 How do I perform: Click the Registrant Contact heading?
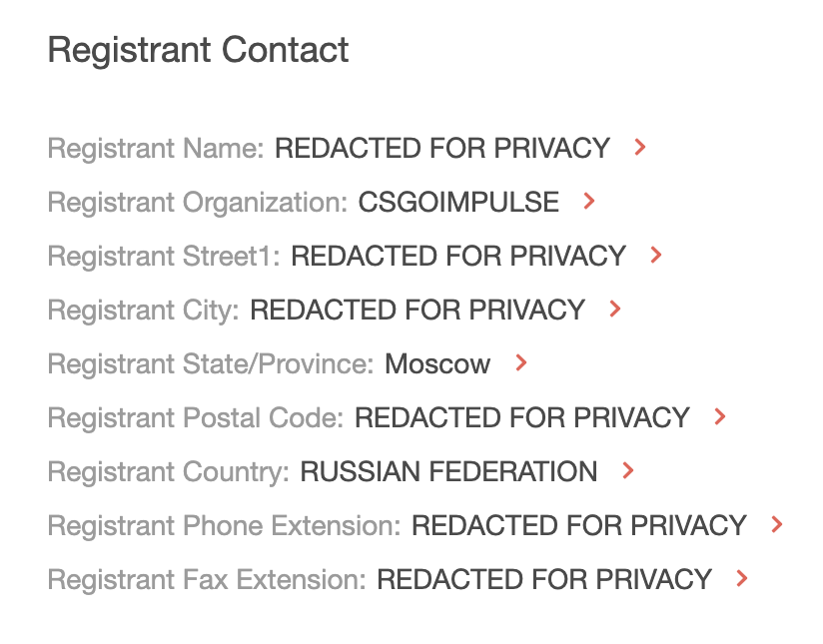pos(199,50)
